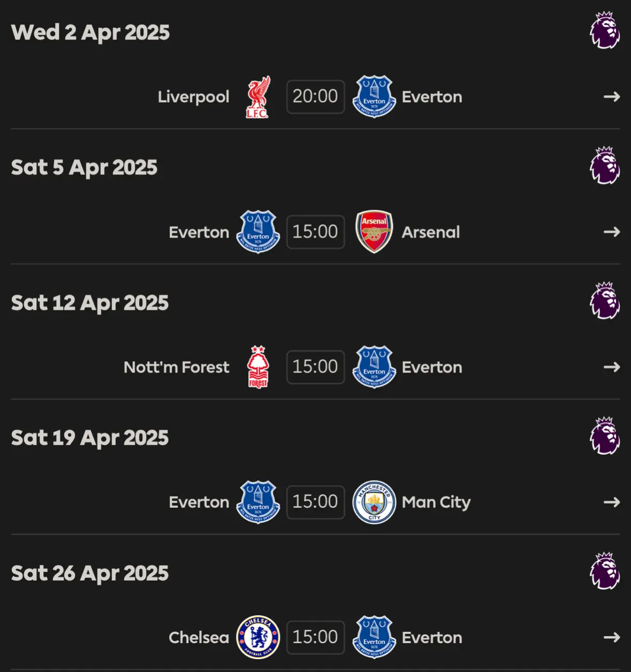Click the Chelsea team name
631x672 pixels.
pyautogui.click(x=199, y=638)
